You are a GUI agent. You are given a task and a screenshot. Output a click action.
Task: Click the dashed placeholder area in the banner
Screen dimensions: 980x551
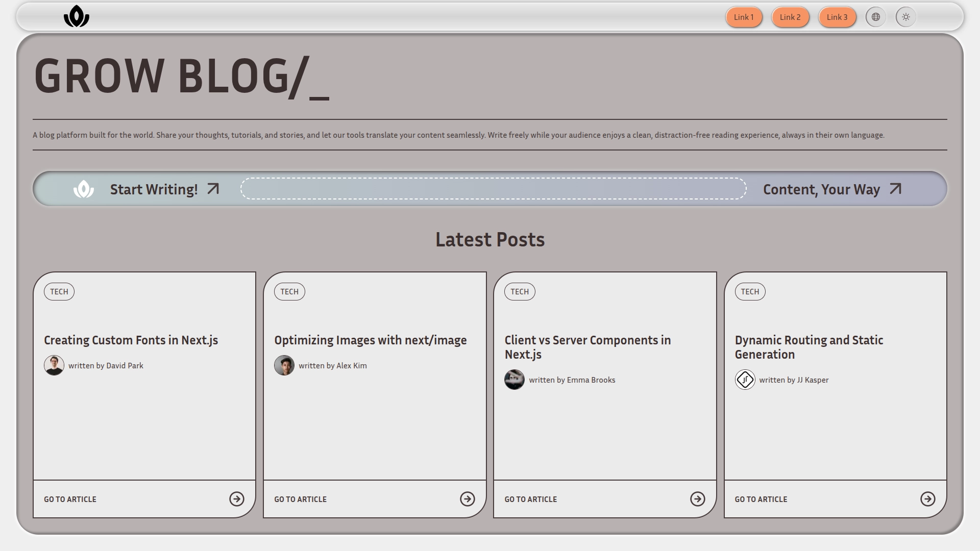point(493,188)
